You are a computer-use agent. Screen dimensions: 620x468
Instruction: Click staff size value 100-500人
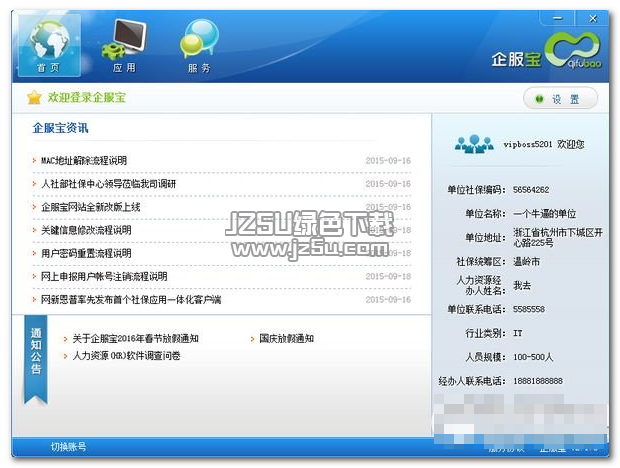(x=533, y=357)
